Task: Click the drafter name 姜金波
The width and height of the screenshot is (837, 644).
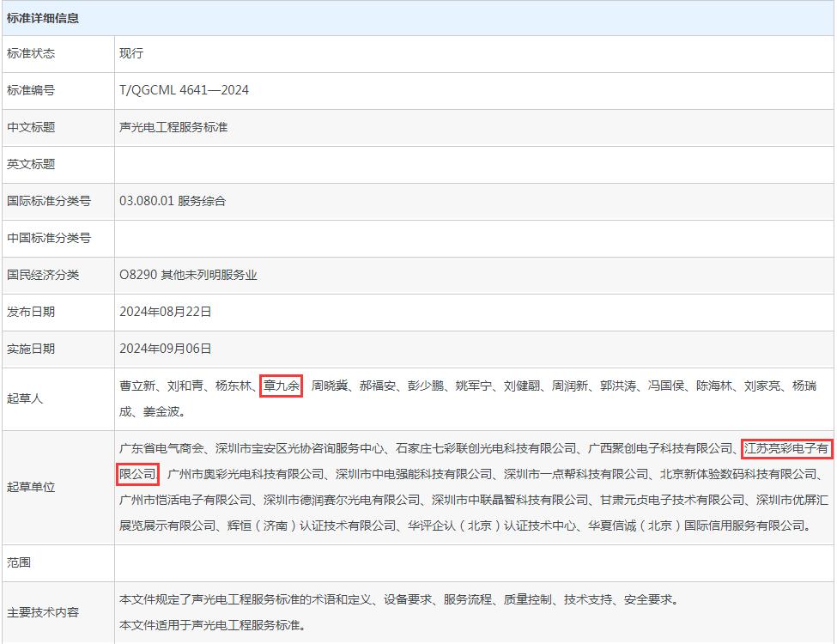Action: (x=164, y=411)
